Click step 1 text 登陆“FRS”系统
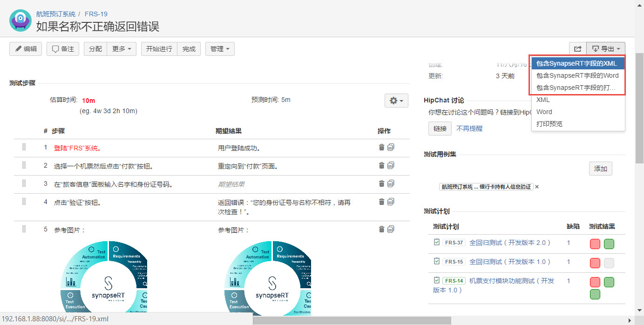This screenshot has height=325, width=644. [x=77, y=148]
